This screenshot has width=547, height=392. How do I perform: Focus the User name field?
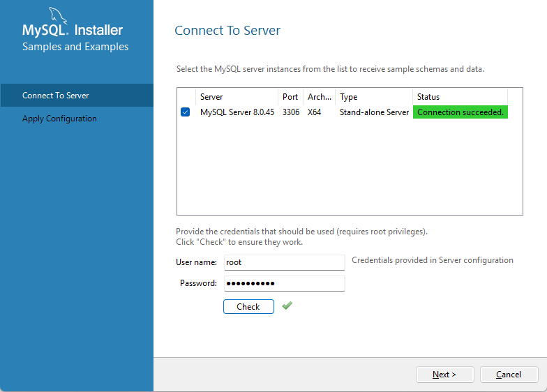click(285, 262)
